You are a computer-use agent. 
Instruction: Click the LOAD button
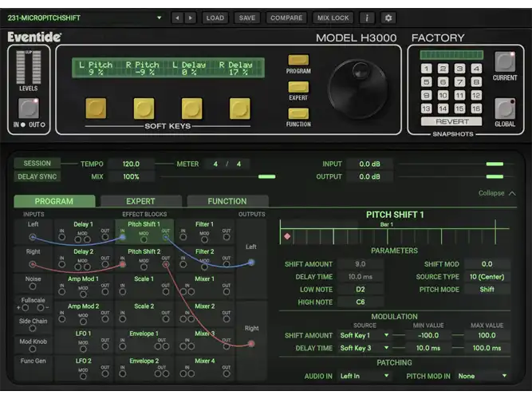pyautogui.click(x=215, y=18)
